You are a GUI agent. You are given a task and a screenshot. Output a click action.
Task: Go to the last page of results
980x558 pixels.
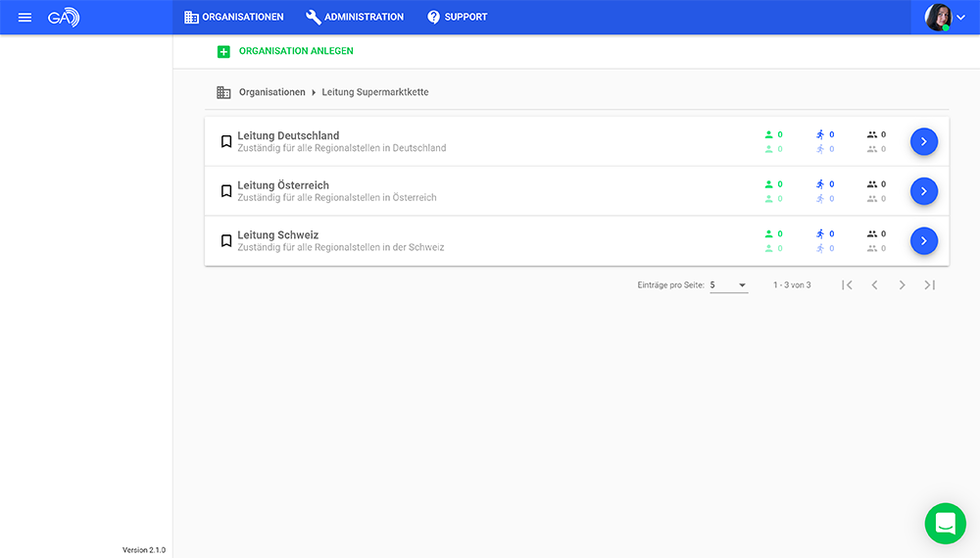929,285
